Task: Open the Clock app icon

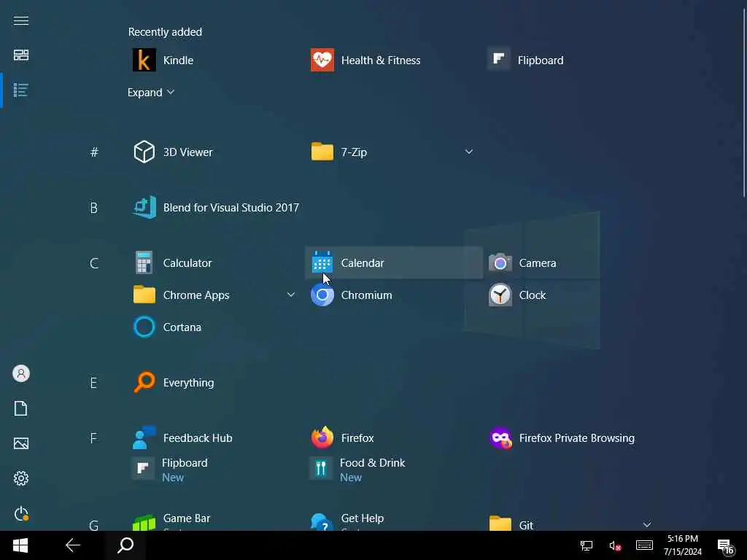Action: (x=500, y=295)
